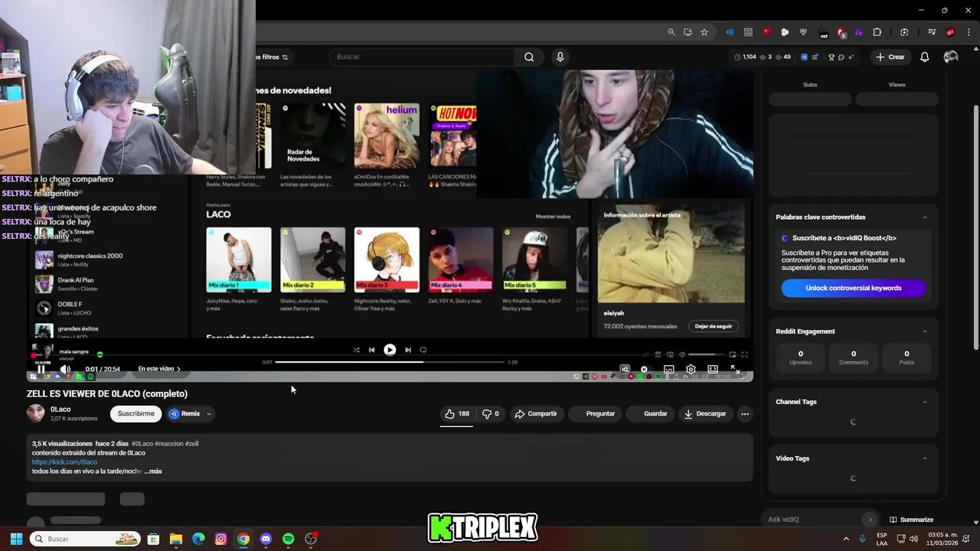980x551 pixels.
Task: Open File Explorer from taskbar
Action: pyautogui.click(x=175, y=539)
